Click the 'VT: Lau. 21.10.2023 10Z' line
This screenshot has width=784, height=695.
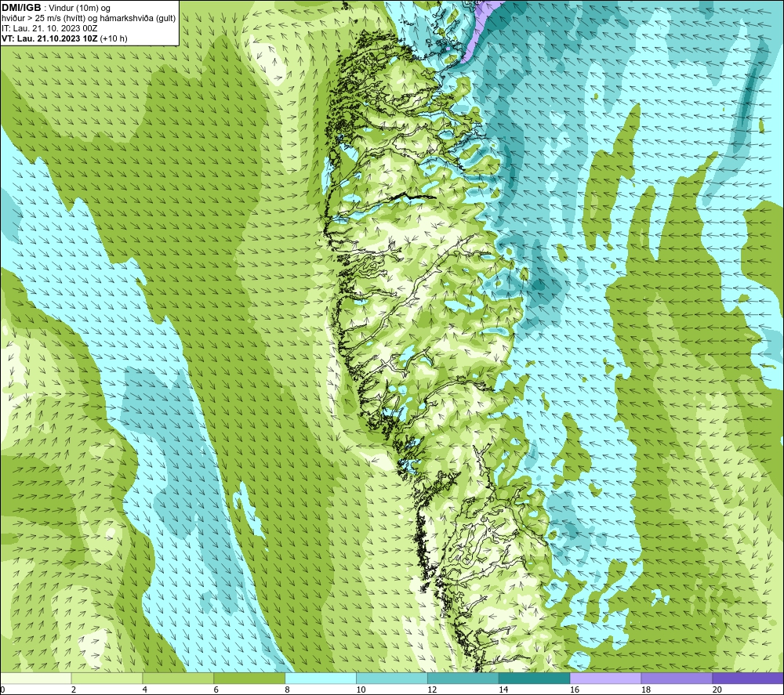coord(50,38)
